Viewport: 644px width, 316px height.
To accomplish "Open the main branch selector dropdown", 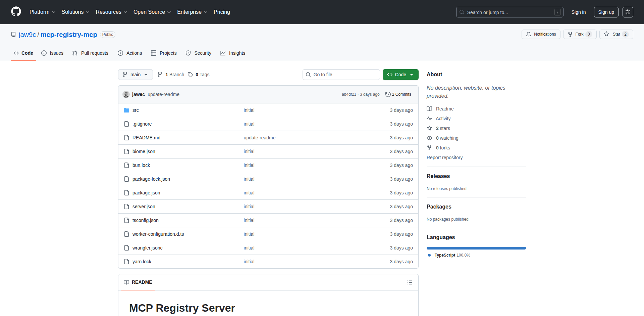I will 135,75.
